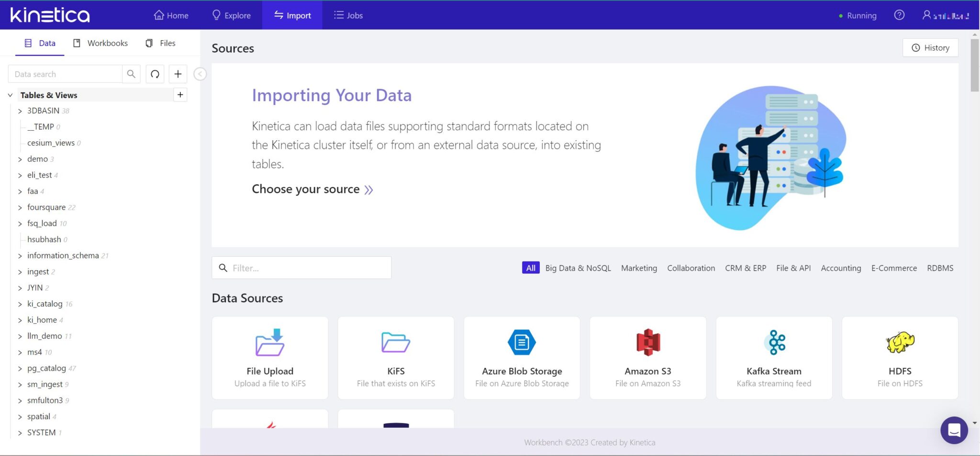Choose Azure Blob Storage as source
The image size is (980, 456).
point(521,357)
